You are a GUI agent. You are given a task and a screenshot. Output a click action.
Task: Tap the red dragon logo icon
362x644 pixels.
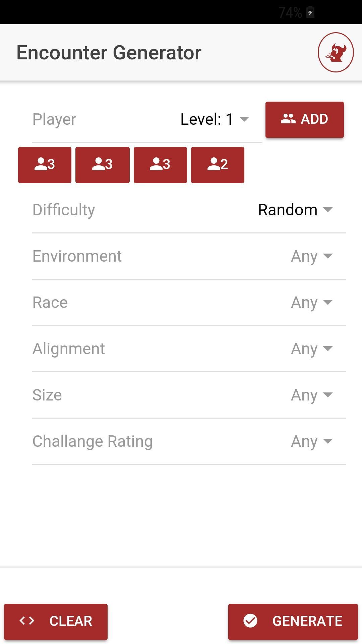click(336, 52)
